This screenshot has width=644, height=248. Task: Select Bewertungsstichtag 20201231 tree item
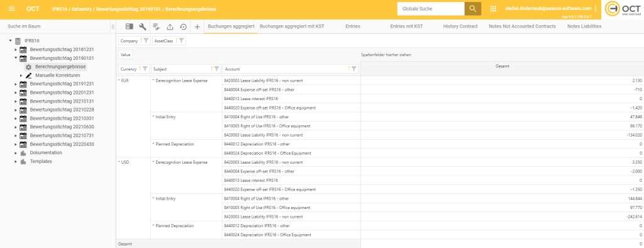pos(62,93)
